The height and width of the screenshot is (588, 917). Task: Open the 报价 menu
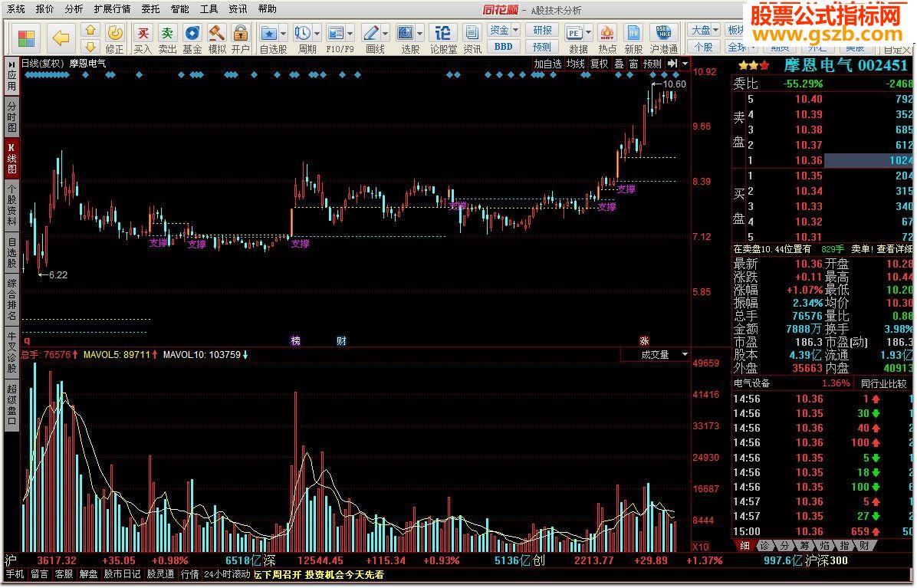[44, 8]
